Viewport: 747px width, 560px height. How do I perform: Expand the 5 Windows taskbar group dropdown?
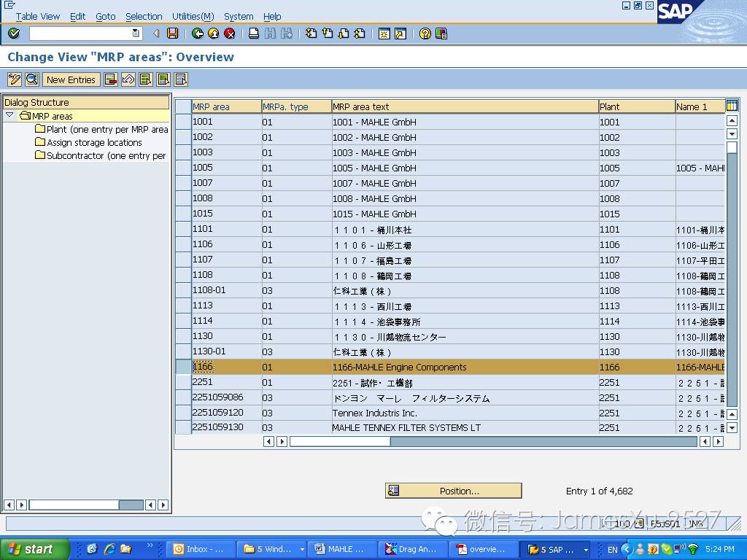[301, 550]
